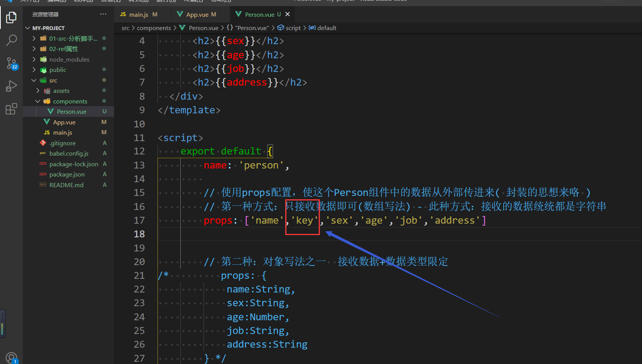Click the JS icon beside main.js in tree

tap(47, 132)
